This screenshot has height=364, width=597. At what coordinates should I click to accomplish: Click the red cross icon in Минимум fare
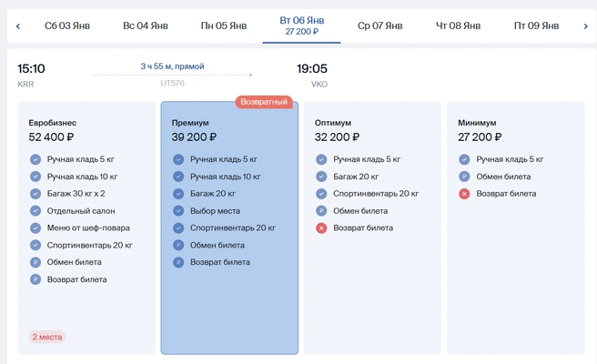464,194
